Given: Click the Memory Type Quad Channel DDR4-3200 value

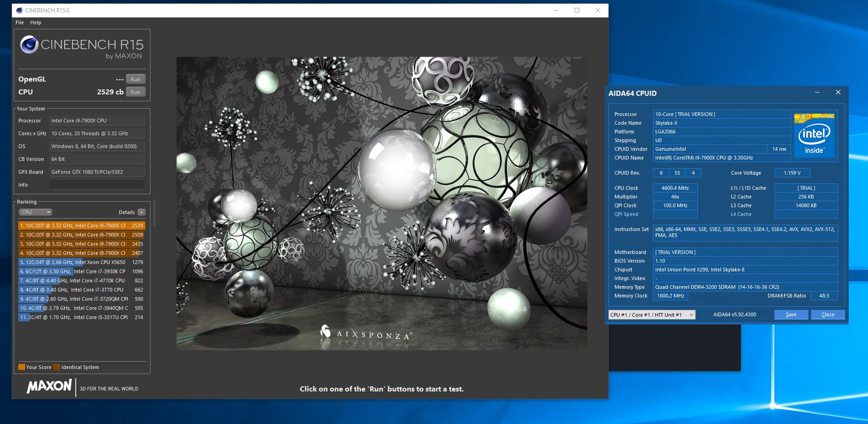Looking at the screenshot, I should (x=745, y=287).
